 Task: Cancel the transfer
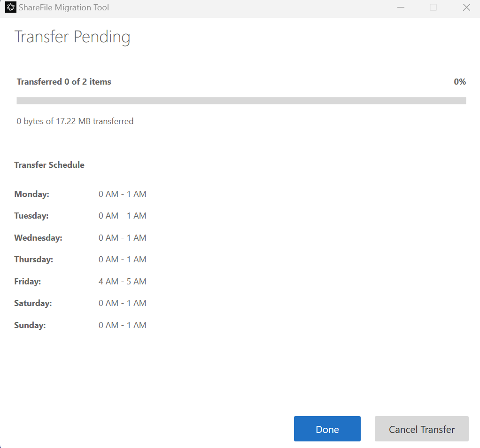422,429
